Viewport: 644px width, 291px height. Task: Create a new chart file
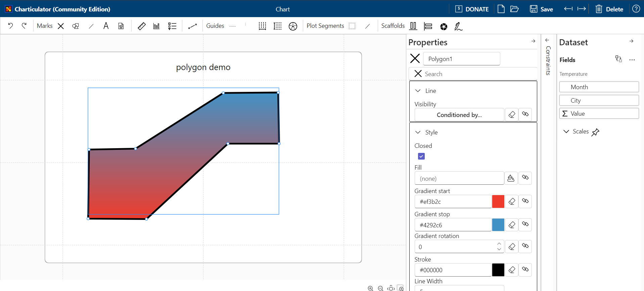501,9
